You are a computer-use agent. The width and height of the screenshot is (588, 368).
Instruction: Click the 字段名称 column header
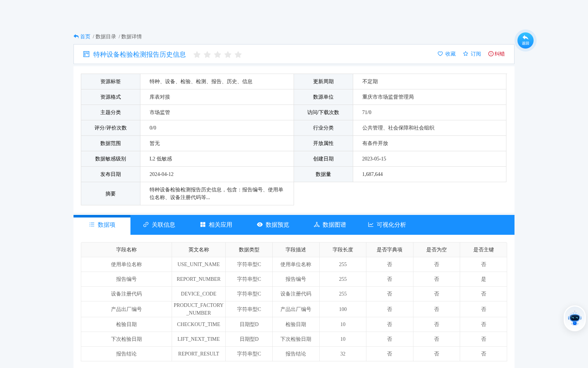[126, 250]
